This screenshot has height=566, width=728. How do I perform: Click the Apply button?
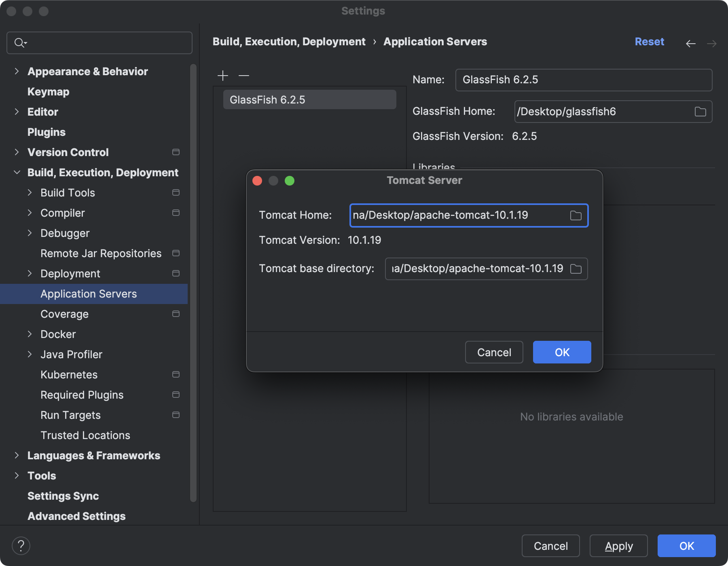(618, 546)
